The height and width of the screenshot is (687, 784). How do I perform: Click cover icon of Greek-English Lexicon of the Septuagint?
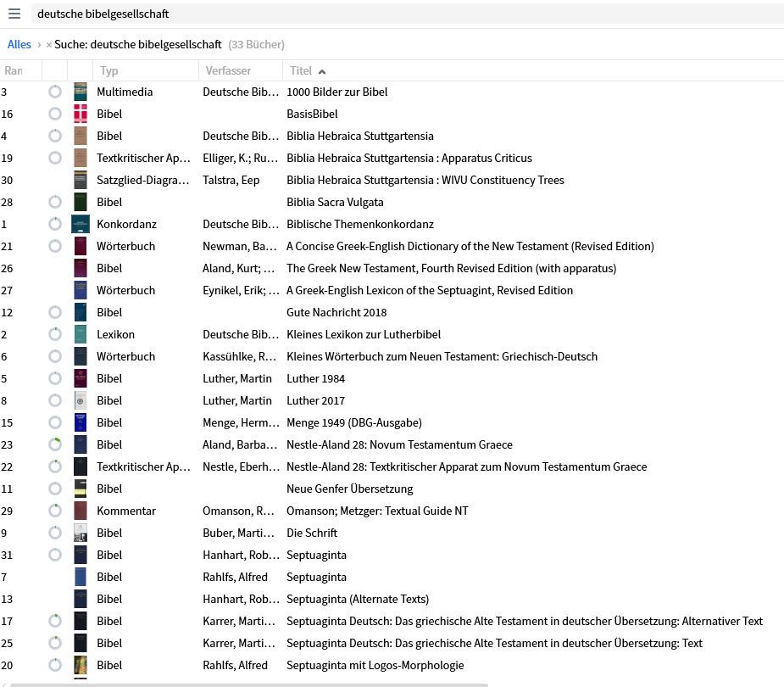80,290
